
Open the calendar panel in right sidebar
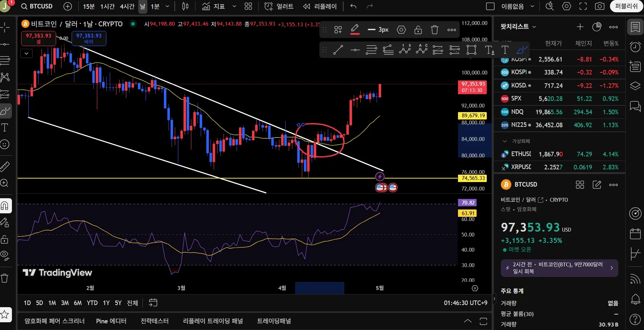coord(635,234)
